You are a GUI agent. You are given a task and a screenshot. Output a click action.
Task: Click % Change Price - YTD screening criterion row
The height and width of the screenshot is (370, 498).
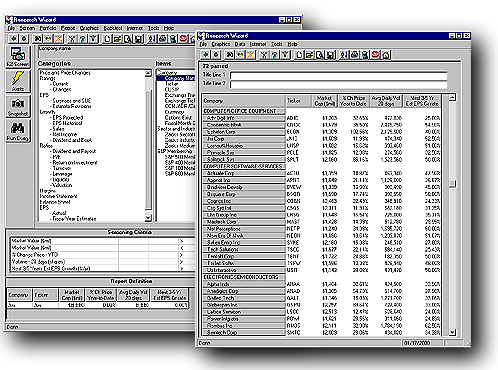[103, 255]
